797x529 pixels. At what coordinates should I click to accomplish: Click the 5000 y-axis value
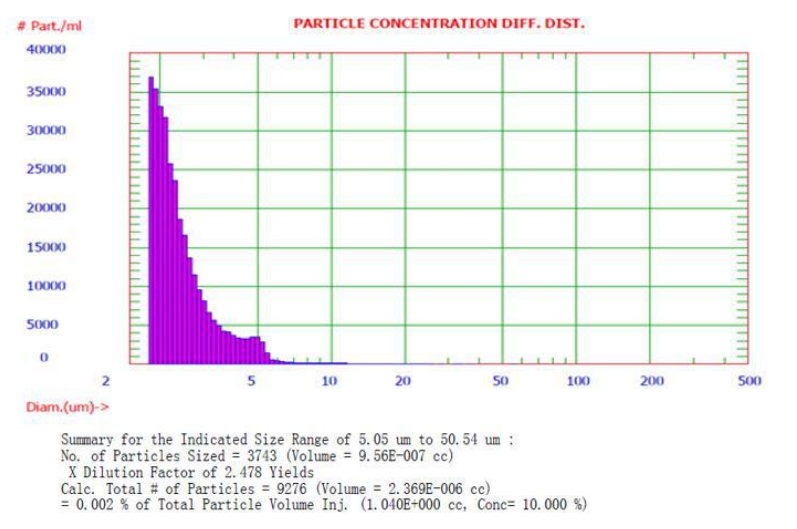[42, 324]
